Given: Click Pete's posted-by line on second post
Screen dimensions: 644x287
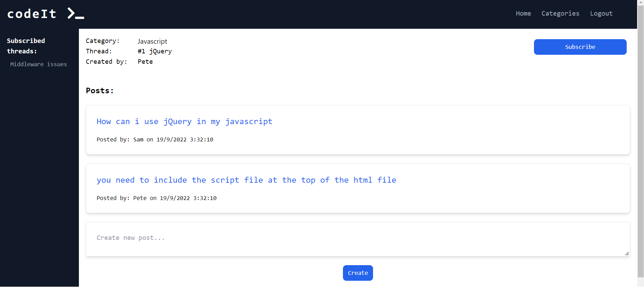Looking at the screenshot, I should pyautogui.click(x=156, y=198).
